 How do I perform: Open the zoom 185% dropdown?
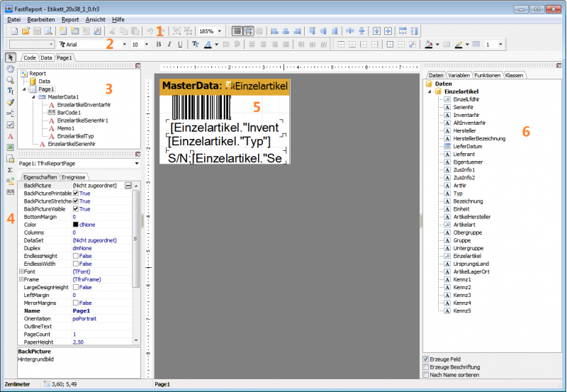[x=220, y=31]
